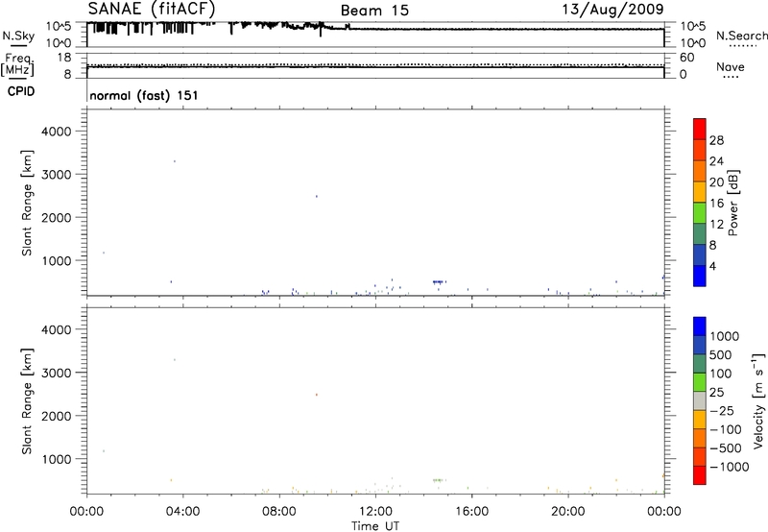
Task: Click blue echo cluster near 14:30 power panel
Action: (x=438, y=281)
